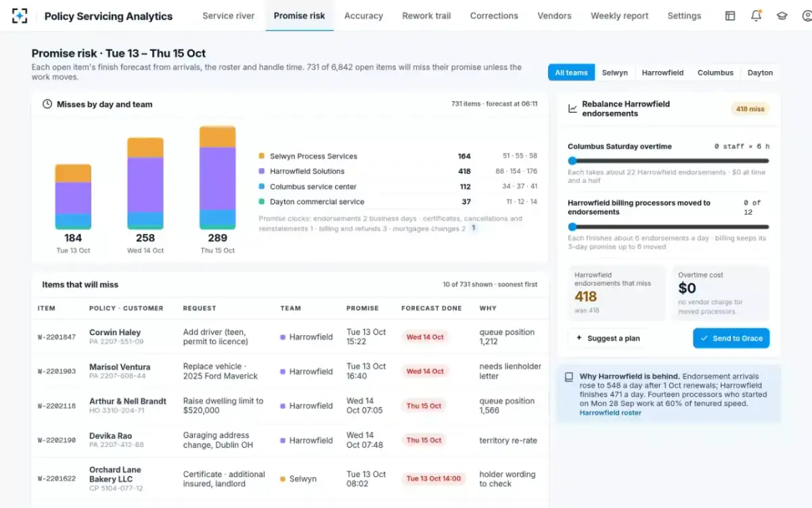812x508 pixels.
Task: Sort by the FORECAST DONE column header
Action: tap(432, 308)
